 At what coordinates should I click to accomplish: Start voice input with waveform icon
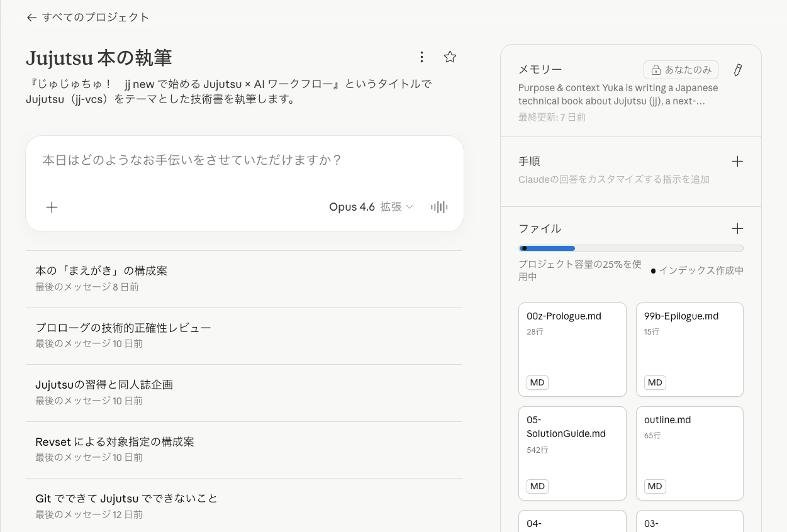(x=439, y=207)
